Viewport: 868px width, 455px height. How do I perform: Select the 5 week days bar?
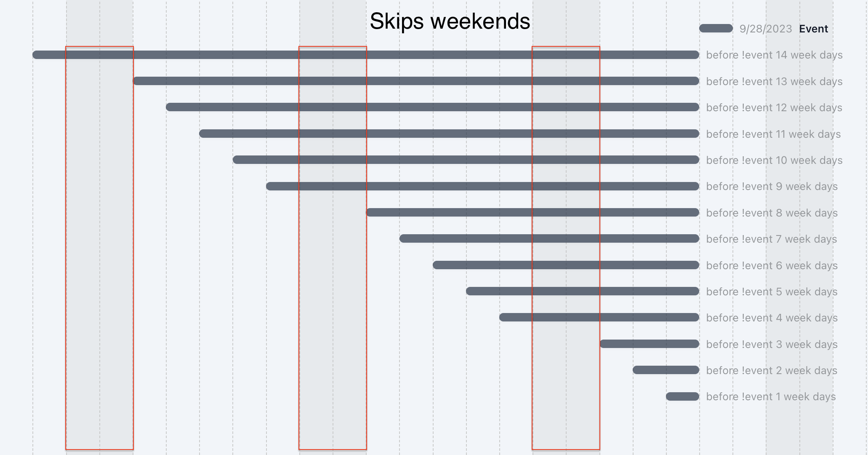coord(583,291)
